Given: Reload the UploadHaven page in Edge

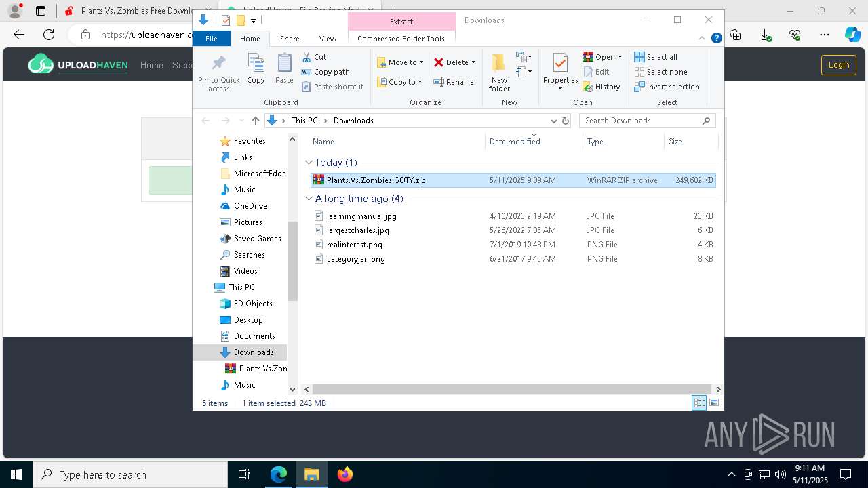Looking at the screenshot, I should tap(49, 35).
